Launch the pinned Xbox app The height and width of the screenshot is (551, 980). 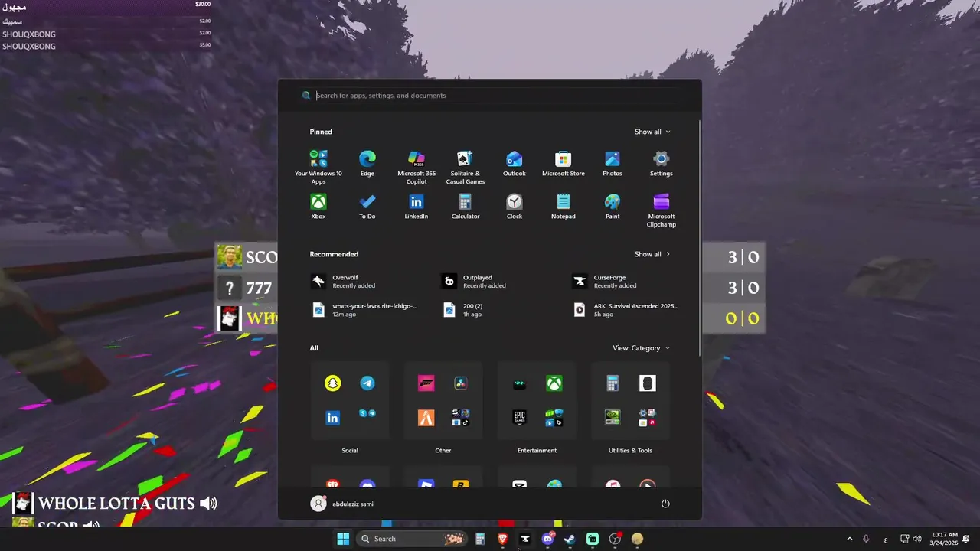318,207
